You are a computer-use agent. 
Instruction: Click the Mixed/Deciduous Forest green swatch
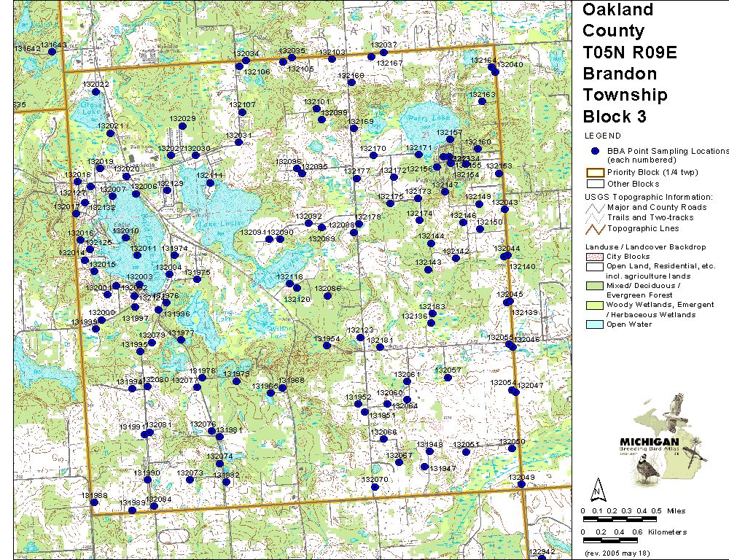[595, 285]
